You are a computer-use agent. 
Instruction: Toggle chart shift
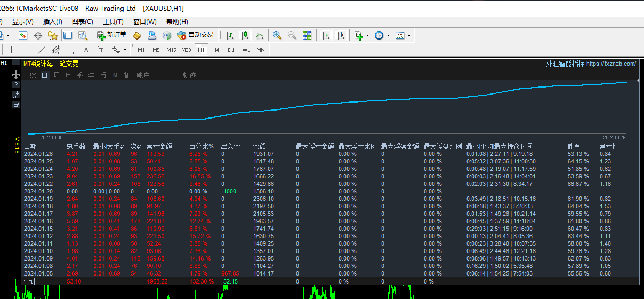(341, 35)
